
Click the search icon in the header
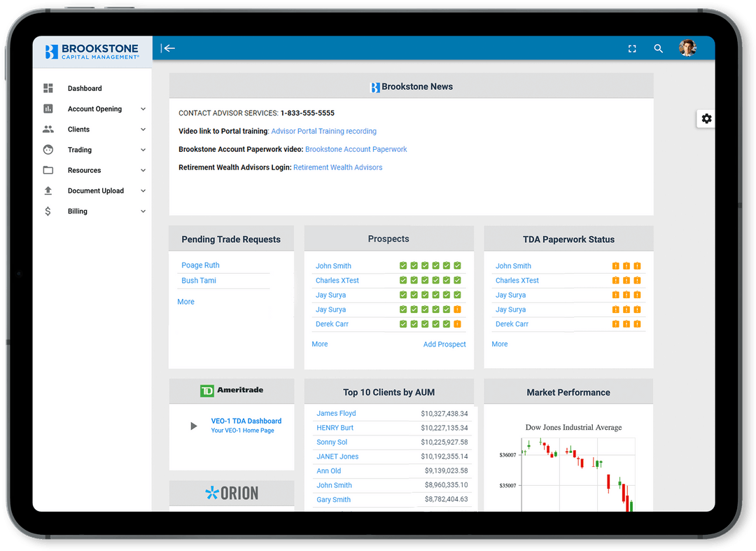658,48
